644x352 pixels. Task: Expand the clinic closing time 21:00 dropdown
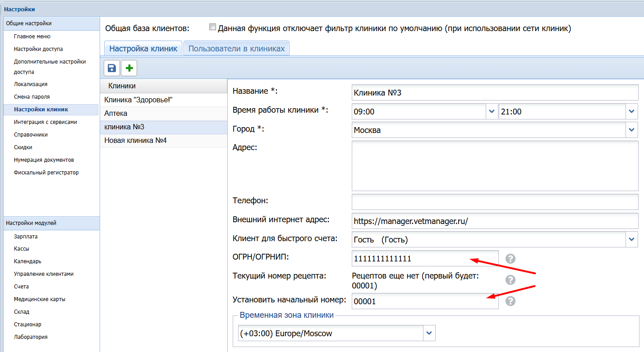pos(631,111)
